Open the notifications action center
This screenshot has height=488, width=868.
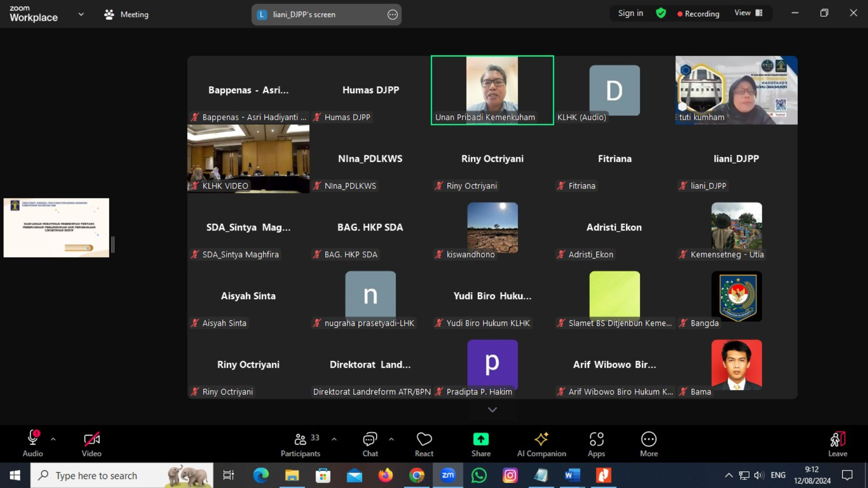point(847,475)
